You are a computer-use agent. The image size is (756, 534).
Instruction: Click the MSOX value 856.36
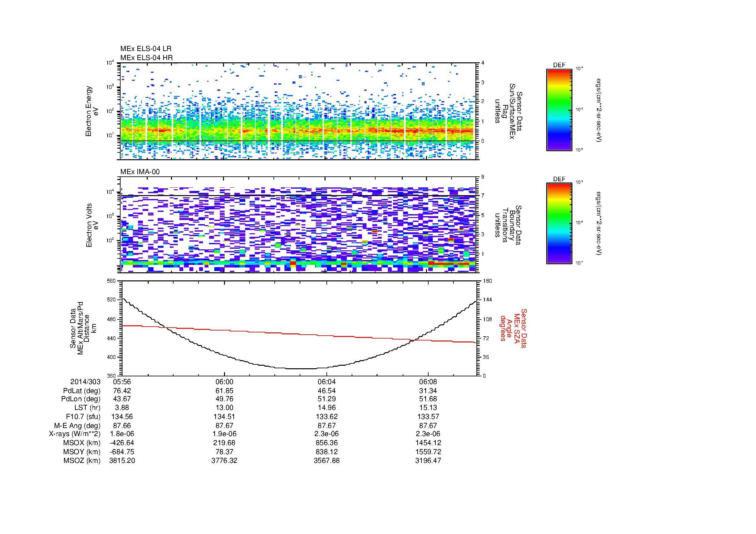[326, 443]
